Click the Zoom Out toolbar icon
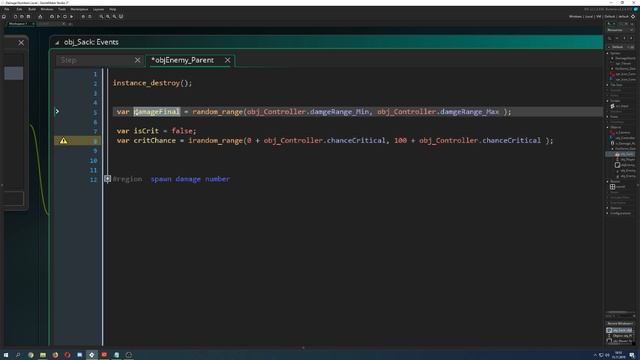Screen dimensions: 640x360 [101, 17]
